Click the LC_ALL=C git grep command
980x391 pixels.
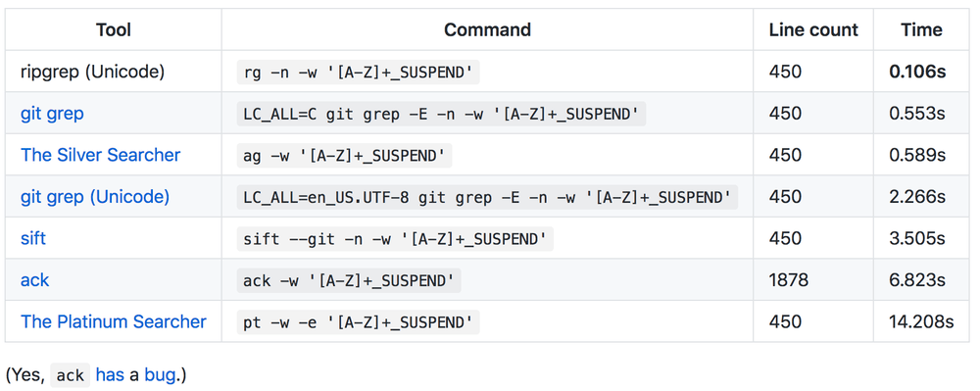click(441, 114)
